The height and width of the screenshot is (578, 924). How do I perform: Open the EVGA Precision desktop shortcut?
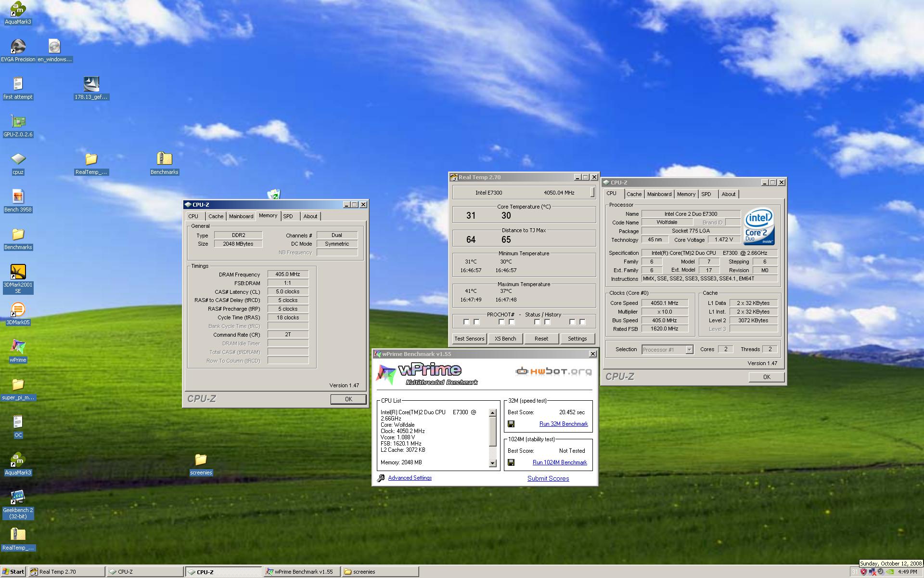click(x=18, y=51)
